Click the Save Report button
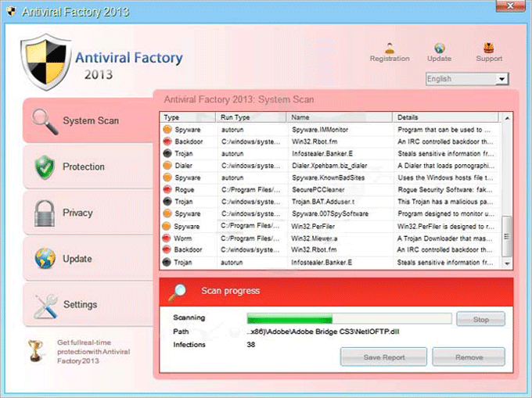The image size is (532, 398). [383, 357]
